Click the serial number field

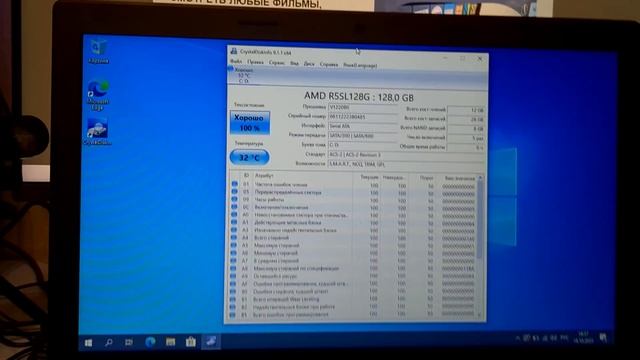(362, 117)
